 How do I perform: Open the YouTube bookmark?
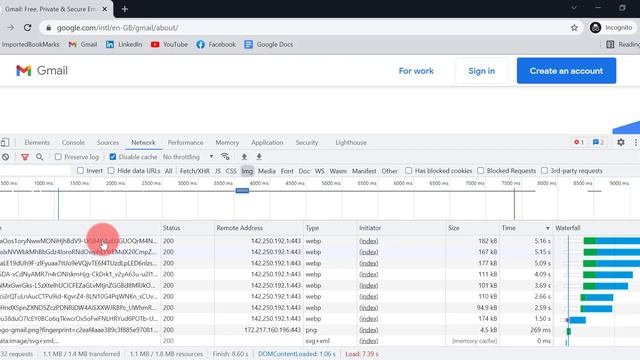pos(169,44)
